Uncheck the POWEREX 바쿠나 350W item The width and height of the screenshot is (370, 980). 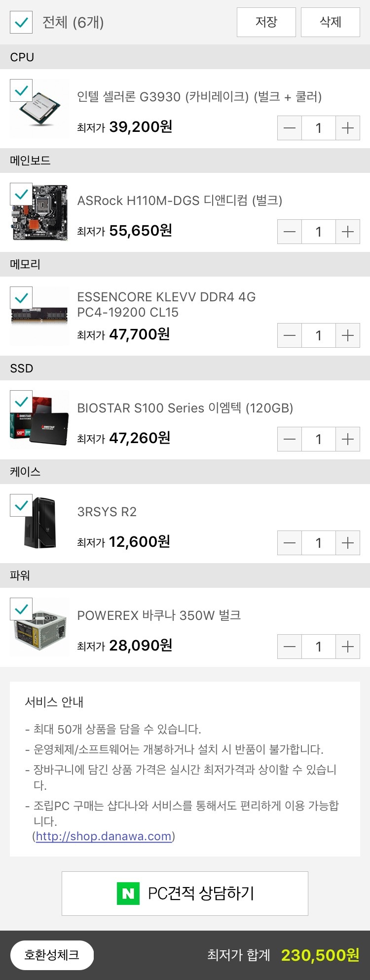click(x=21, y=609)
